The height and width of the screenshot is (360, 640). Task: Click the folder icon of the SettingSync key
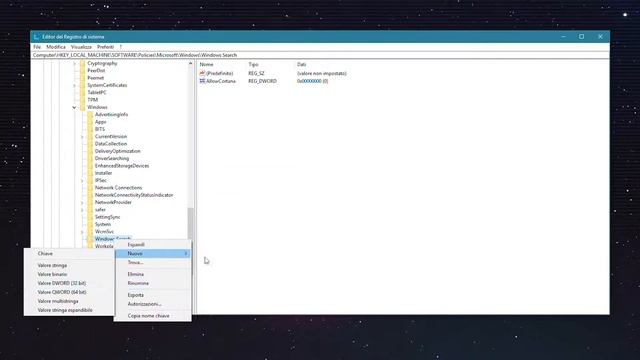pos(90,217)
